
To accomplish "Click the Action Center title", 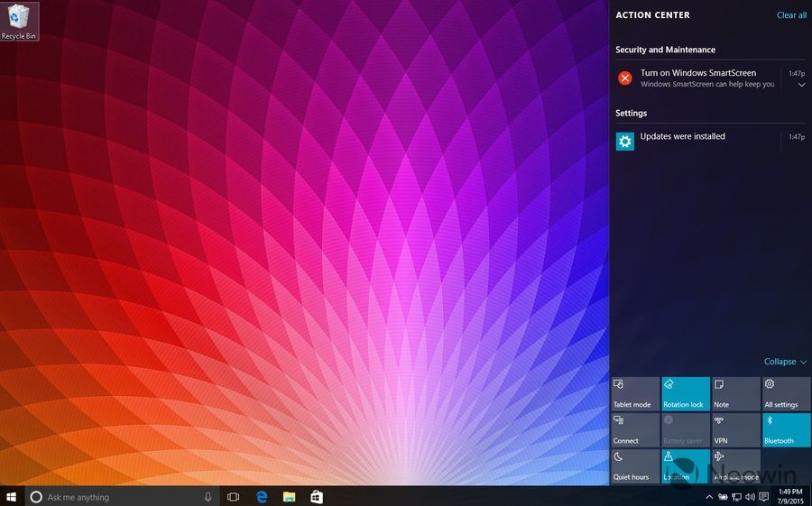I will point(652,15).
